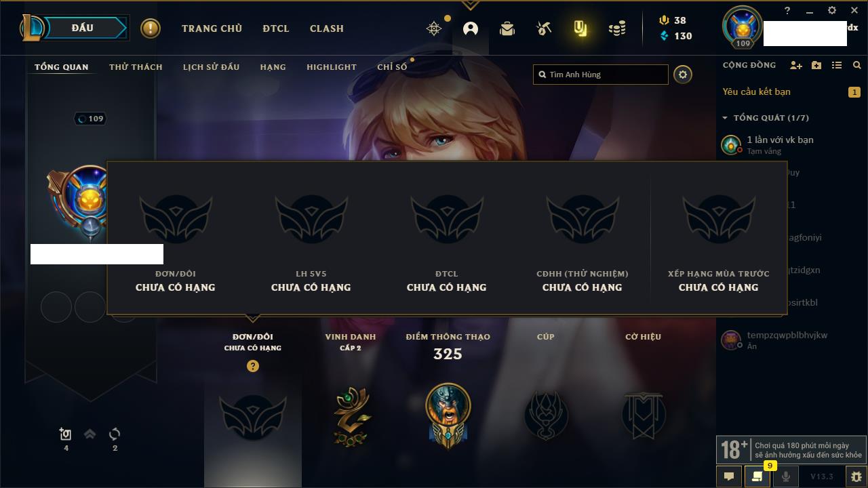Click the Tìm Anh Hùng search field

pos(601,75)
